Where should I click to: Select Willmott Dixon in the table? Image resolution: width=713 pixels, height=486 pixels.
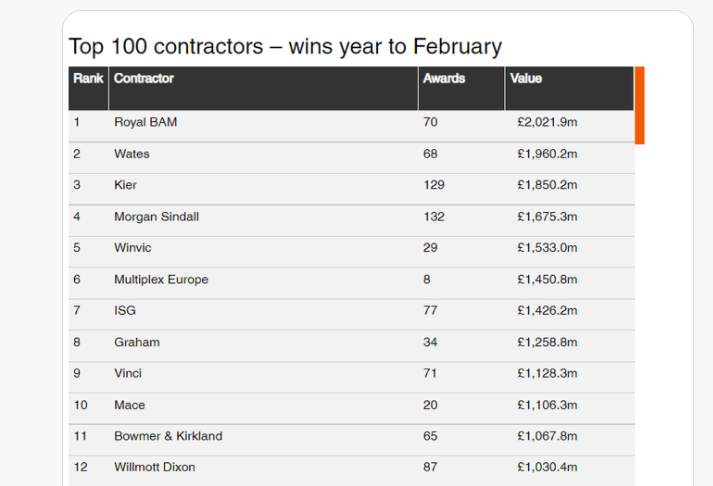point(155,467)
